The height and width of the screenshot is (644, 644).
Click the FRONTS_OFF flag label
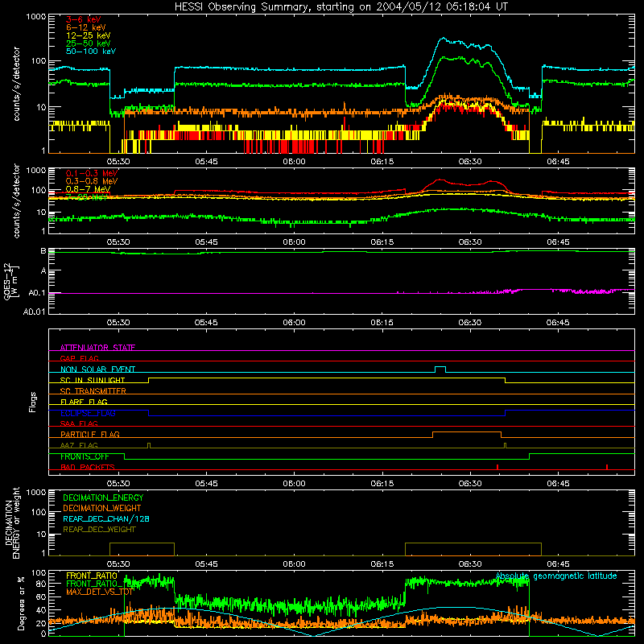[85, 456]
